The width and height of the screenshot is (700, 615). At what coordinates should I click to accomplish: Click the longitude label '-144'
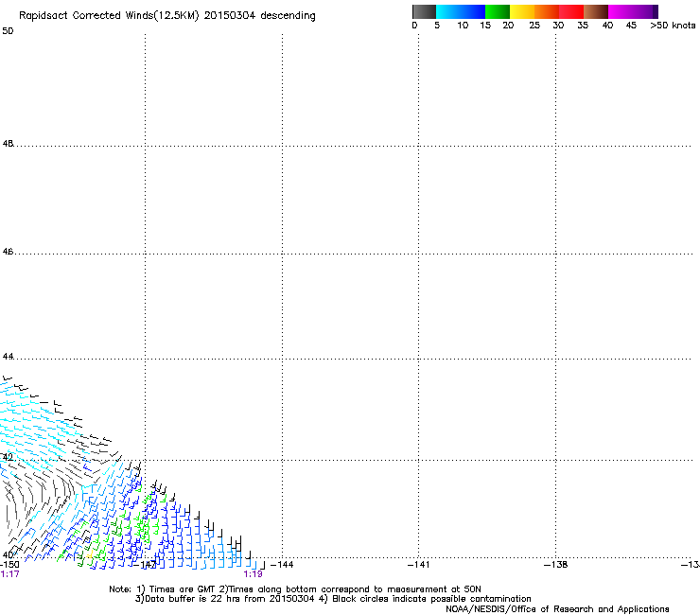point(282,565)
